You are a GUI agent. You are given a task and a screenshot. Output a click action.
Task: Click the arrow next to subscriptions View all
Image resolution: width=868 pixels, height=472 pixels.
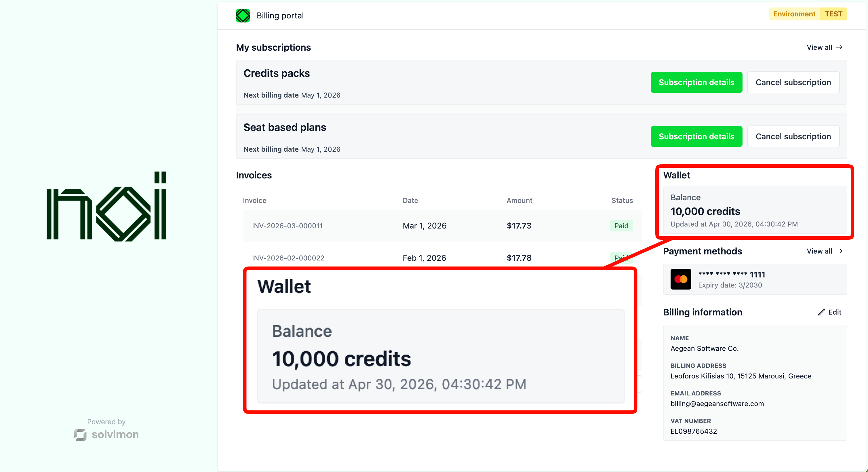(839, 47)
